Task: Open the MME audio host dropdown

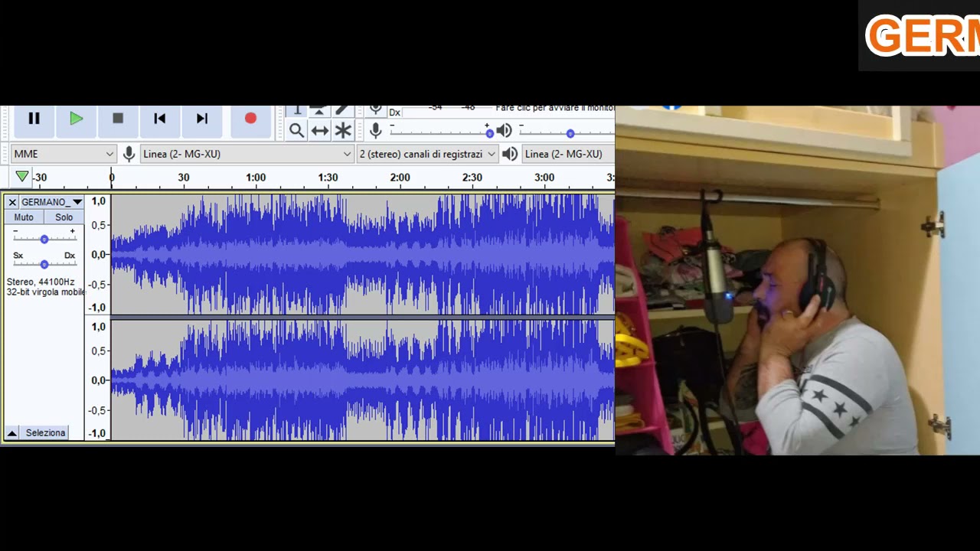Action: [64, 154]
